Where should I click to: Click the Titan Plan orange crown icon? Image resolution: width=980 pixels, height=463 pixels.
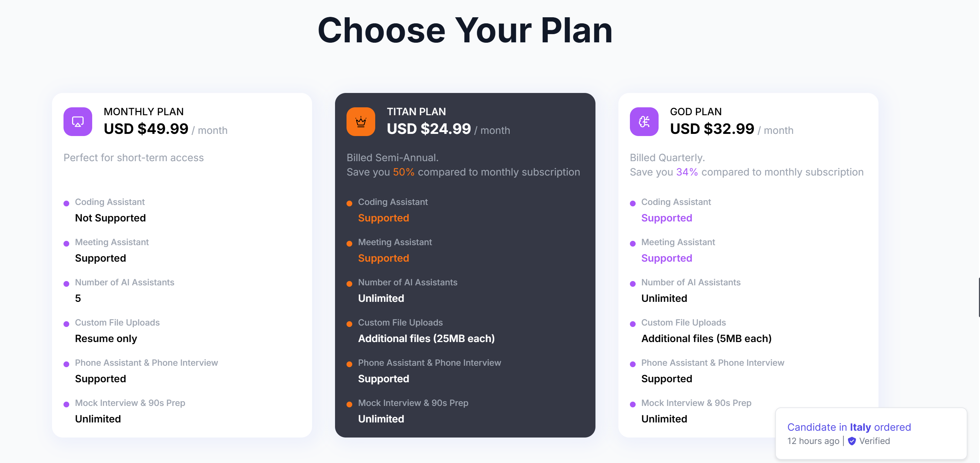click(361, 122)
